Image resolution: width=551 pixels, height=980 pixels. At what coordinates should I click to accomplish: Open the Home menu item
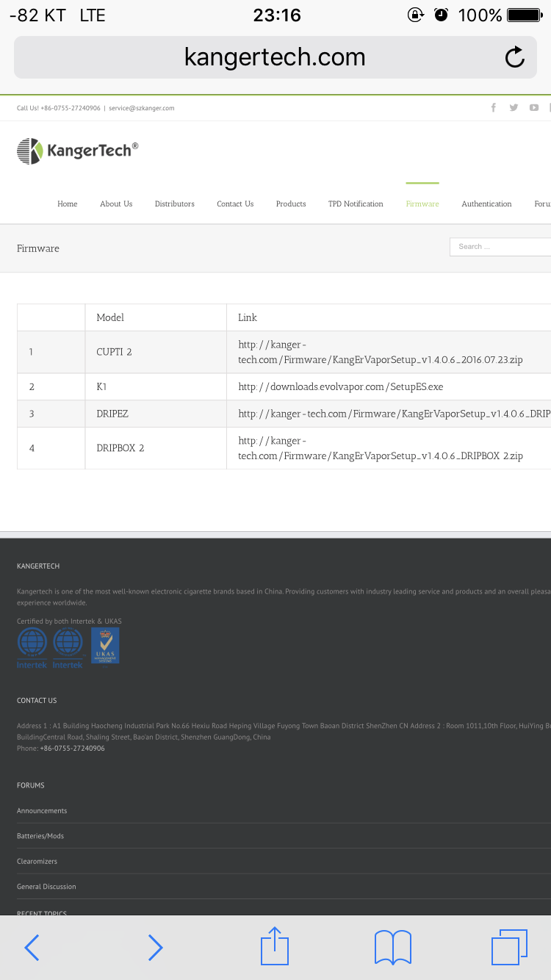tap(68, 203)
